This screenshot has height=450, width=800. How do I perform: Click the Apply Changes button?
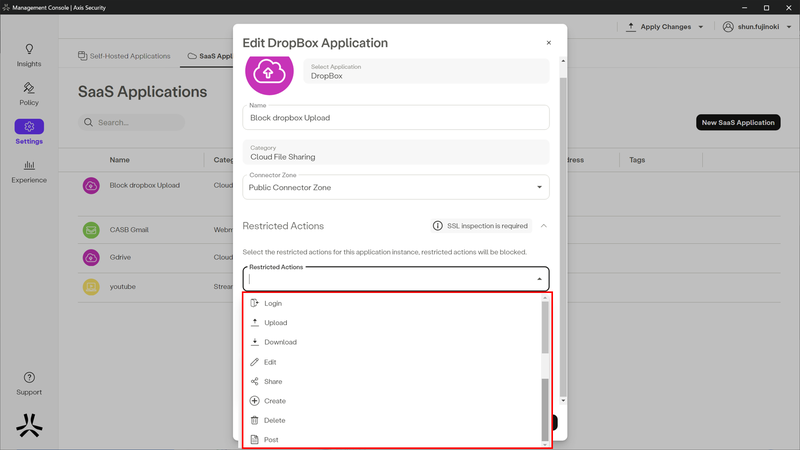[x=665, y=27]
